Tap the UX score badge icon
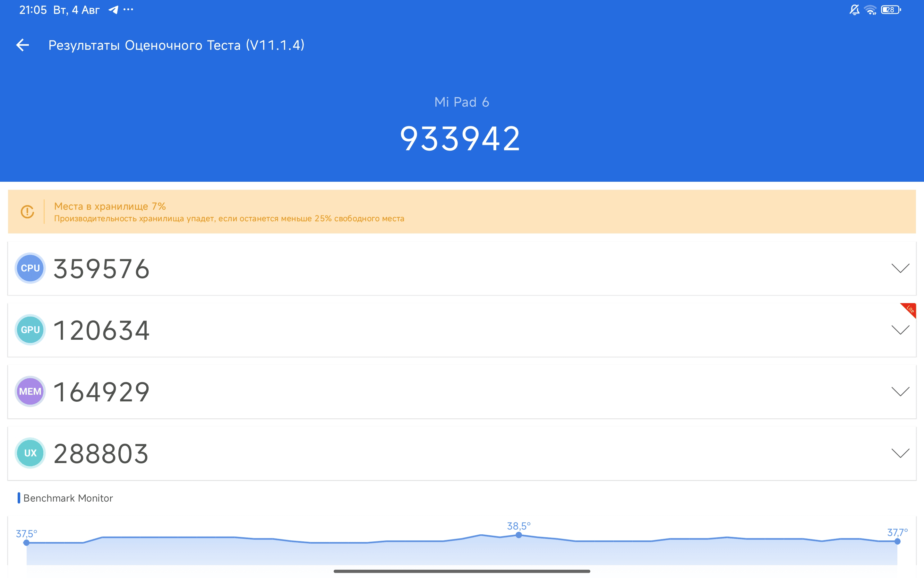 pyautogui.click(x=30, y=453)
